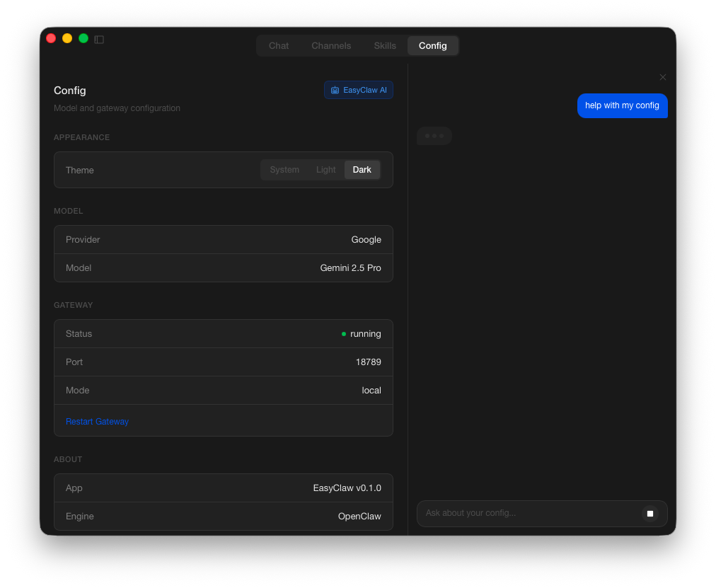This screenshot has width=716, height=588.
Task: Open the Channels tab
Action: coord(331,45)
